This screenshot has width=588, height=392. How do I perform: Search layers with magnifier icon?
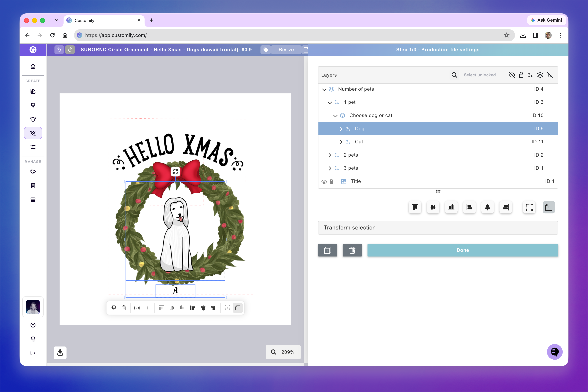coord(454,75)
